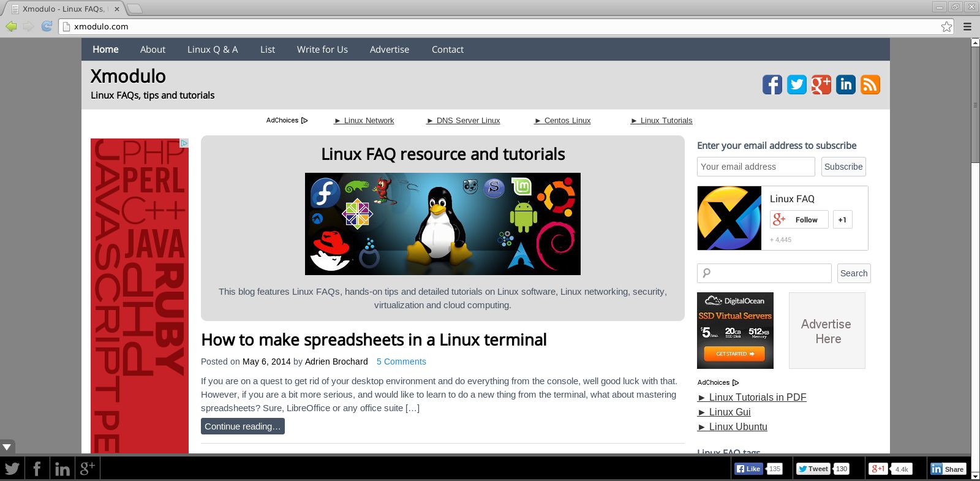
Task: Open the Linux Gui link
Action: tap(725, 412)
